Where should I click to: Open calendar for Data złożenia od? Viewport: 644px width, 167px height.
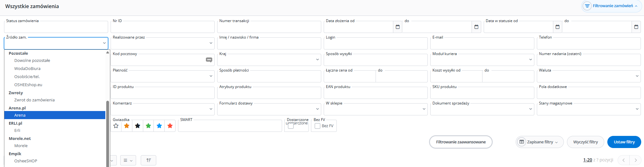click(397, 27)
